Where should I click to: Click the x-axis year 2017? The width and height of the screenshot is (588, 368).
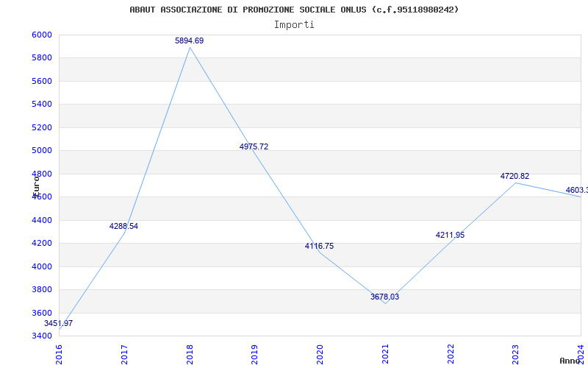[124, 355]
